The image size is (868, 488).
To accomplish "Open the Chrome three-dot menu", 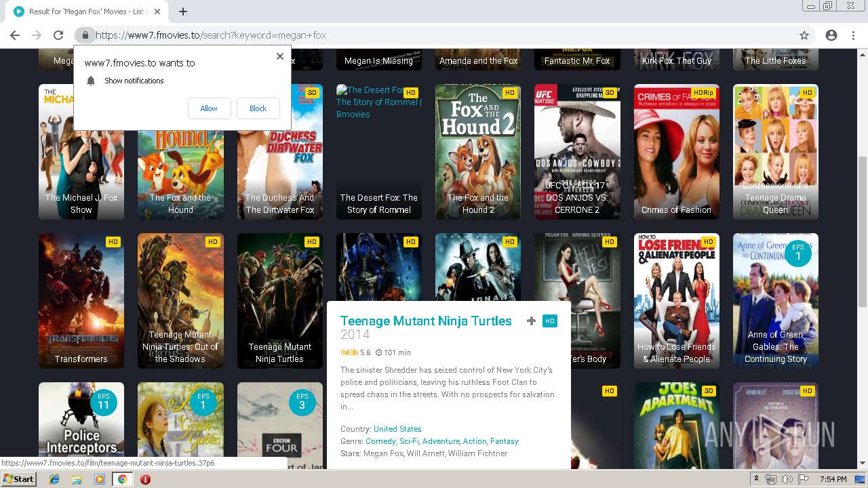I will click(853, 35).
